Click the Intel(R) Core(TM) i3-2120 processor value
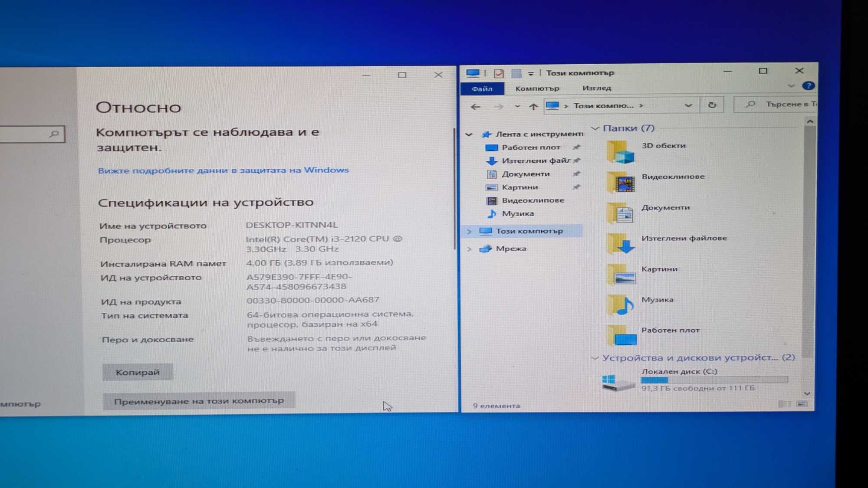This screenshot has width=868, height=488. click(324, 244)
